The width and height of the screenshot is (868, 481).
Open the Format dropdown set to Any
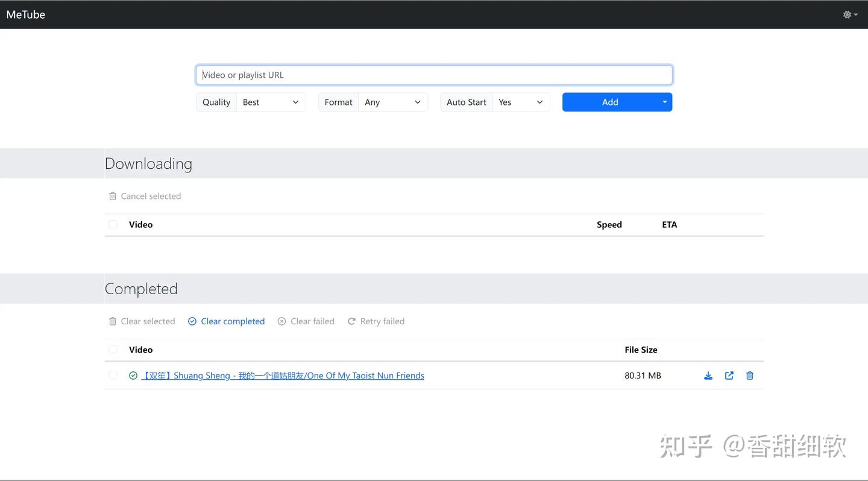pyautogui.click(x=392, y=102)
